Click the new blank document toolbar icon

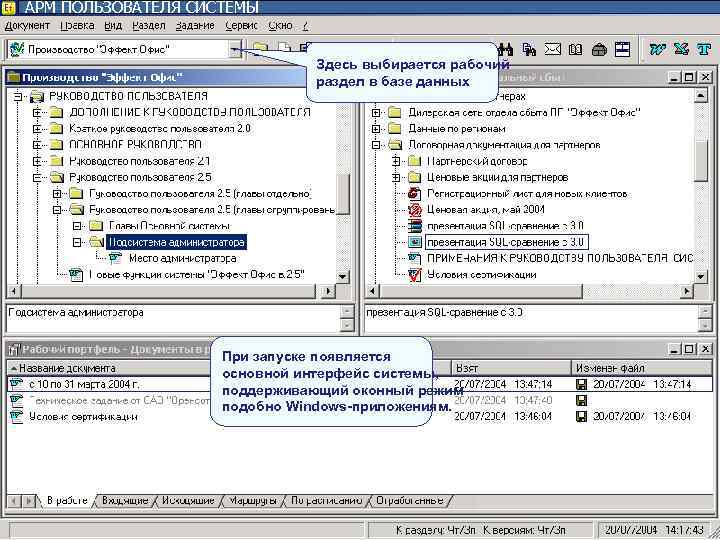point(284,48)
